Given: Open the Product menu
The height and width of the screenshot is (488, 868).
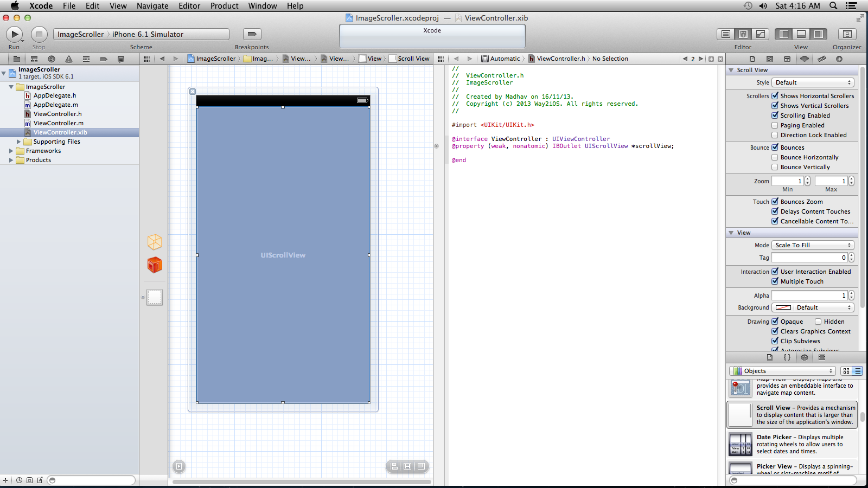Looking at the screenshot, I should pyautogui.click(x=224, y=6).
